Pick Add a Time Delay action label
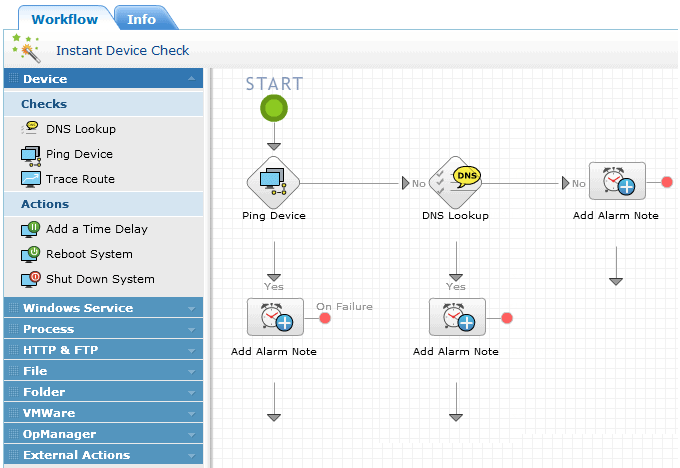 tap(97, 229)
